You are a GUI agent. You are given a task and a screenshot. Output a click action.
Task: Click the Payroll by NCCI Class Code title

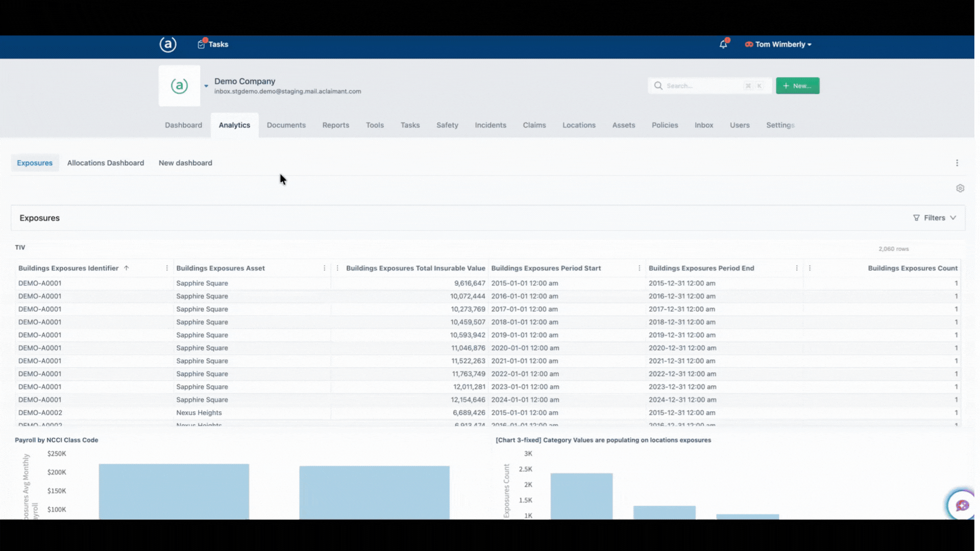coord(57,440)
